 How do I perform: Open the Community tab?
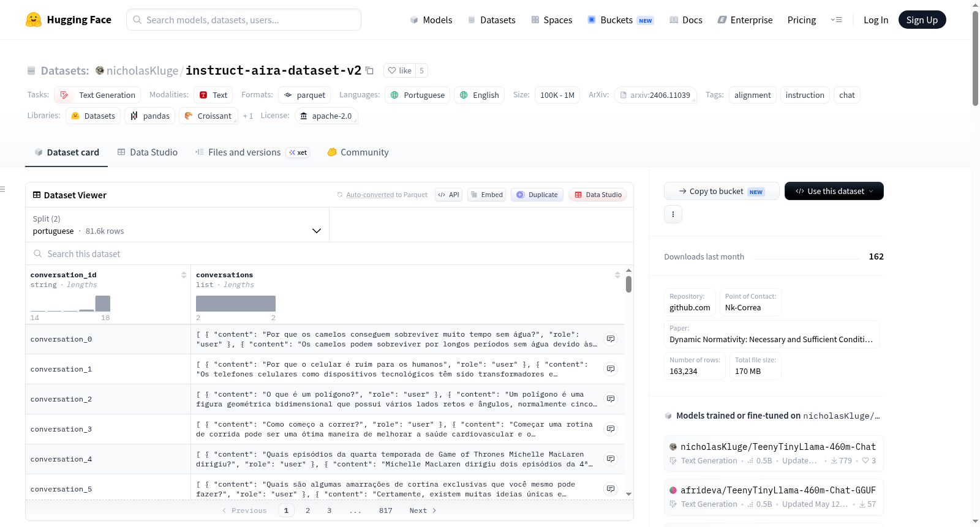[358, 152]
